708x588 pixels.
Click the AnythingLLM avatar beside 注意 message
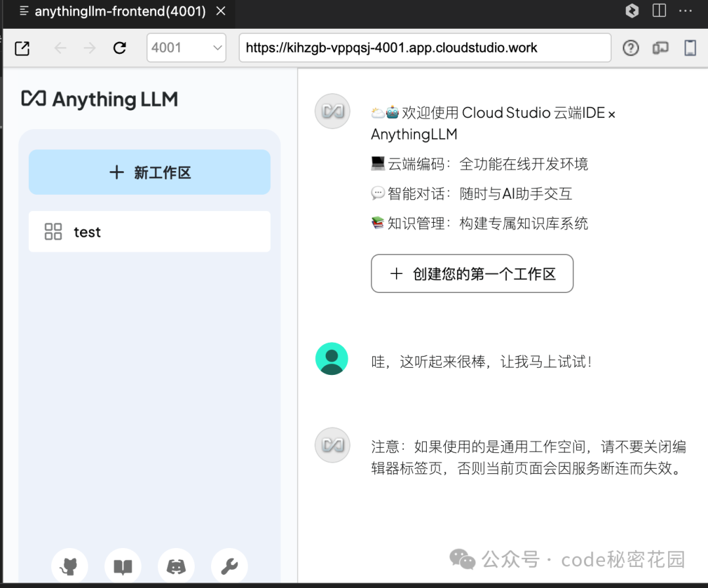(332, 445)
